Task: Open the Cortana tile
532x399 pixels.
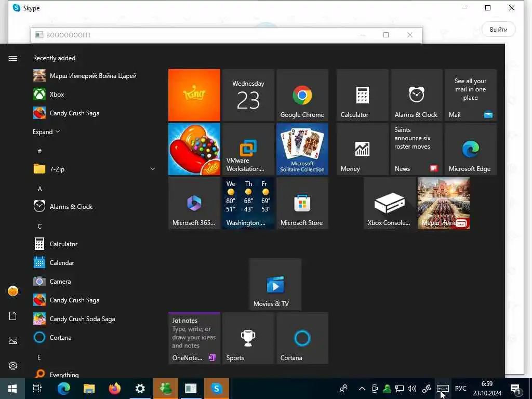Action: (302, 338)
